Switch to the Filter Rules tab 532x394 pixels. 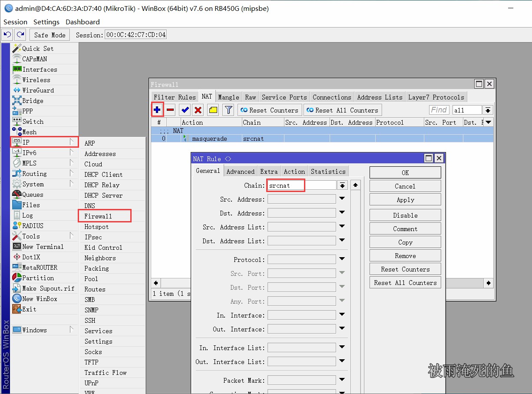(x=175, y=97)
